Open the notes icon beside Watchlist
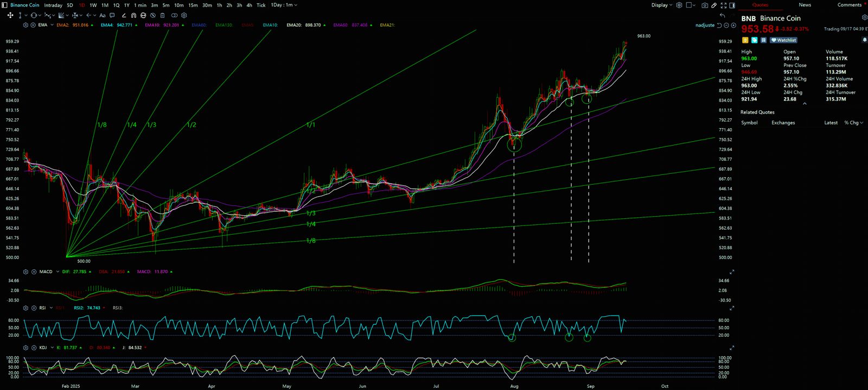 (x=764, y=40)
